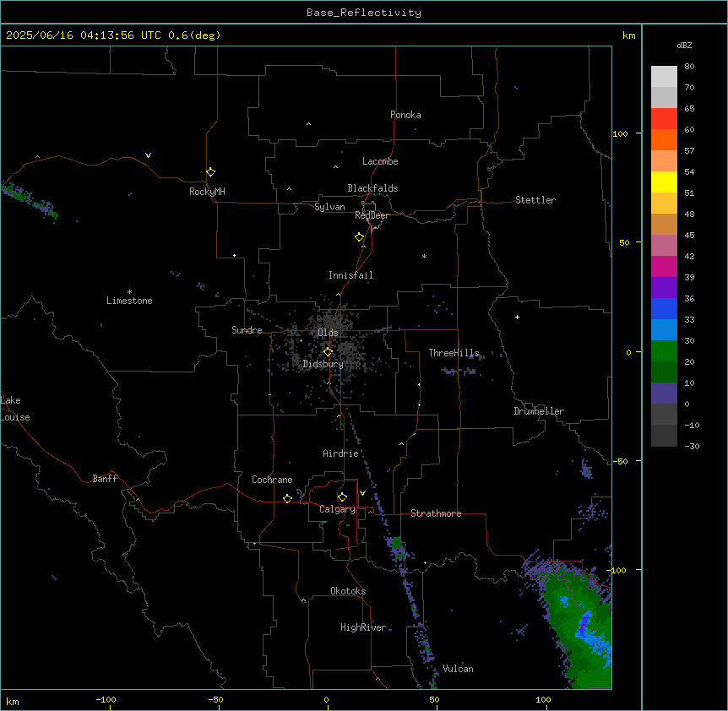The width and height of the screenshot is (728, 711).
Task: Click the Base_Reflectivity title text
Action: (364, 13)
